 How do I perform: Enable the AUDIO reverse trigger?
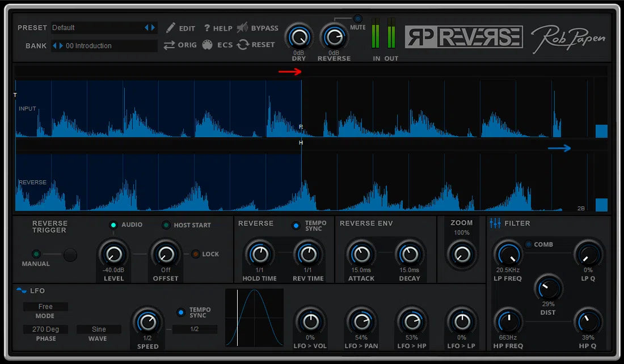pyautogui.click(x=113, y=225)
